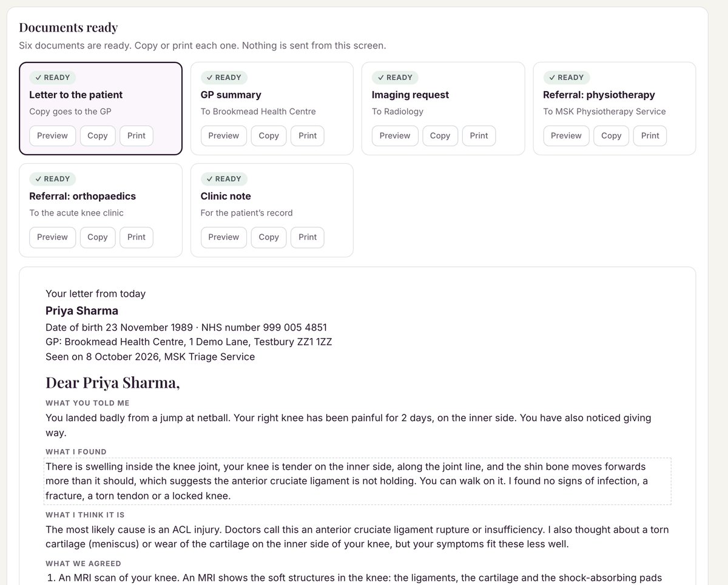Preview the Letter to the patient
The image size is (728, 585).
(52, 136)
